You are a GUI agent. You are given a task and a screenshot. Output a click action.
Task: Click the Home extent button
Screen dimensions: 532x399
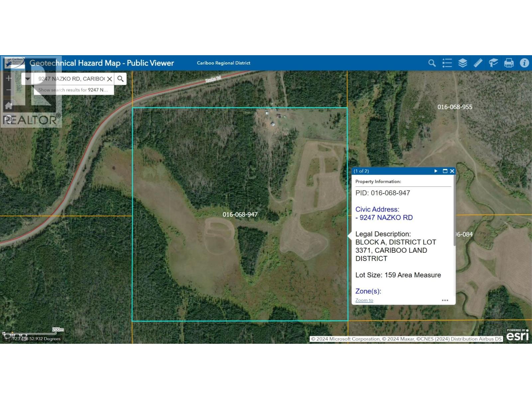(8, 105)
